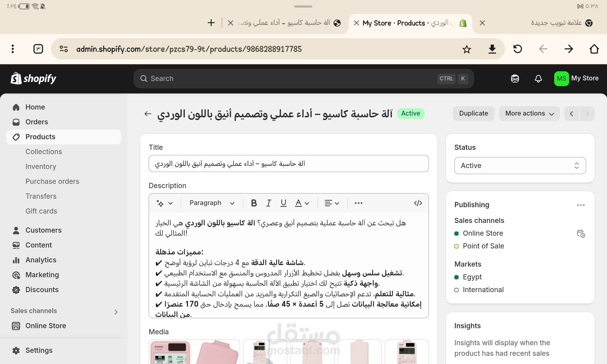
Task: Toggle underline formatting
Action: pyautogui.click(x=283, y=203)
